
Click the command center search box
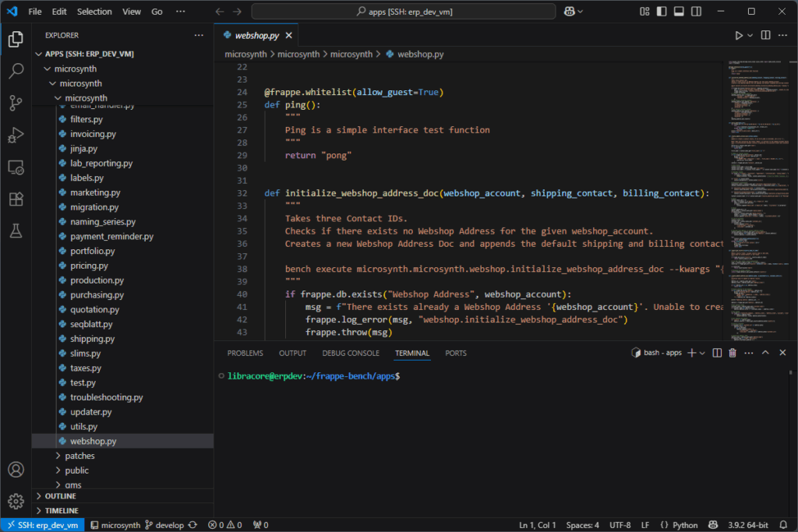point(404,11)
